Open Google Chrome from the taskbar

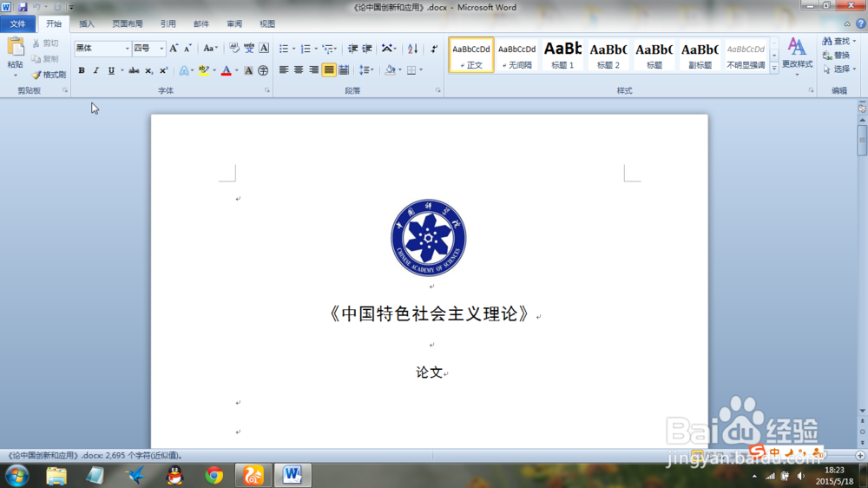click(x=214, y=475)
